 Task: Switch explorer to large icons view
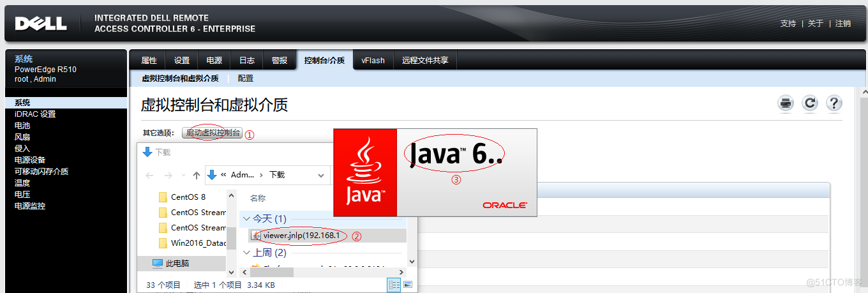click(408, 285)
